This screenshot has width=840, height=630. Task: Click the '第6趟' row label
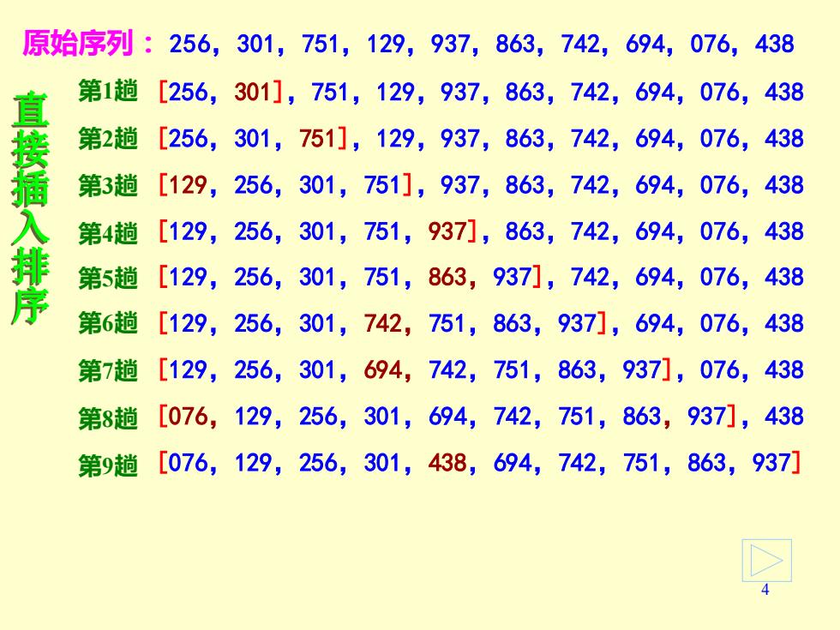point(108,323)
